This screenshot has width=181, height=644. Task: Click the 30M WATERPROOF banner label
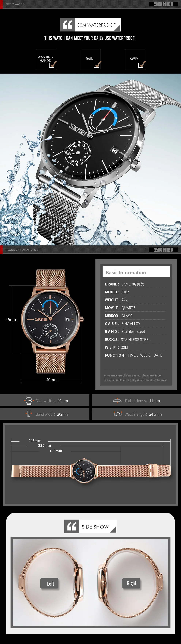click(x=96, y=25)
